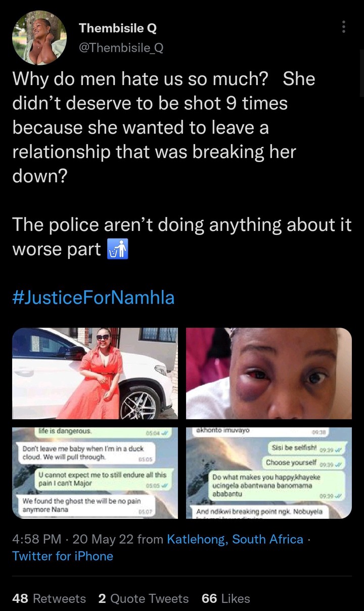View the photo of the bruised eye
The width and height of the screenshot is (364, 611).
click(269, 374)
